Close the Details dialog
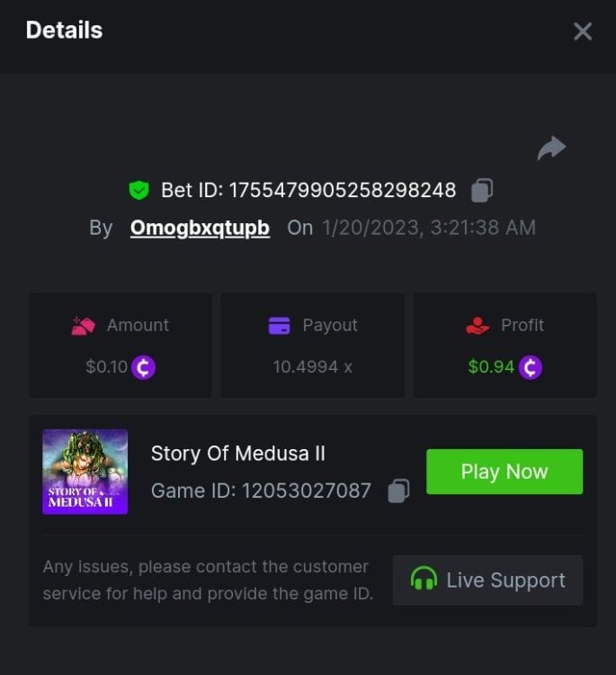The height and width of the screenshot is (675, 616). (x=583, y=31)
